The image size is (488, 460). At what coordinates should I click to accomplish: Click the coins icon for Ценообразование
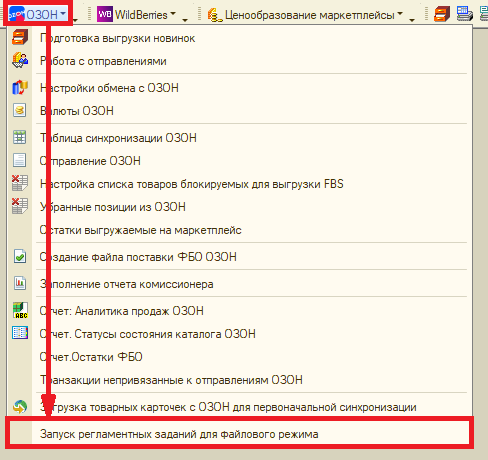[215, 15]
